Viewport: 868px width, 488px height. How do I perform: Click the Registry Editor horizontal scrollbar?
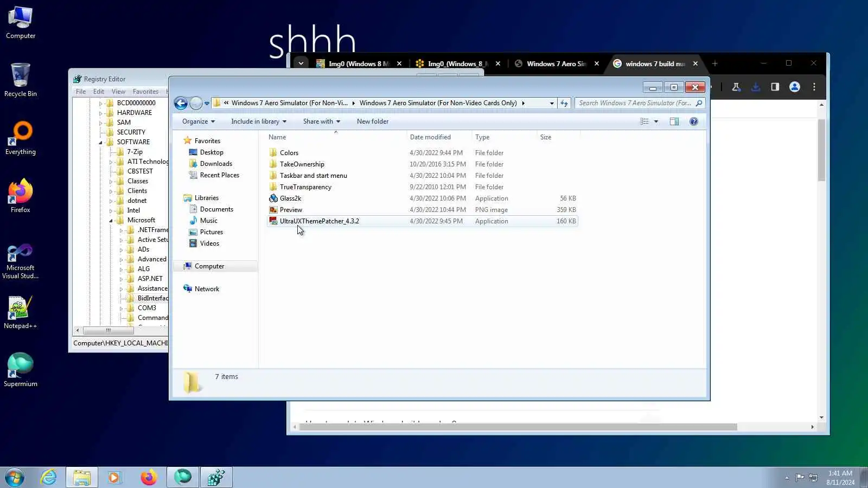[x=108, y=330]
